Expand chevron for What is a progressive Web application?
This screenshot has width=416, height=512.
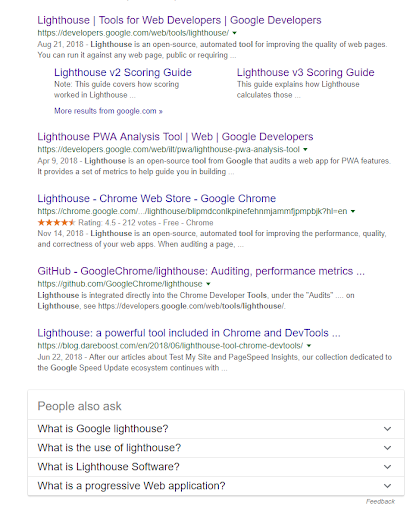[x=387, y=486]
